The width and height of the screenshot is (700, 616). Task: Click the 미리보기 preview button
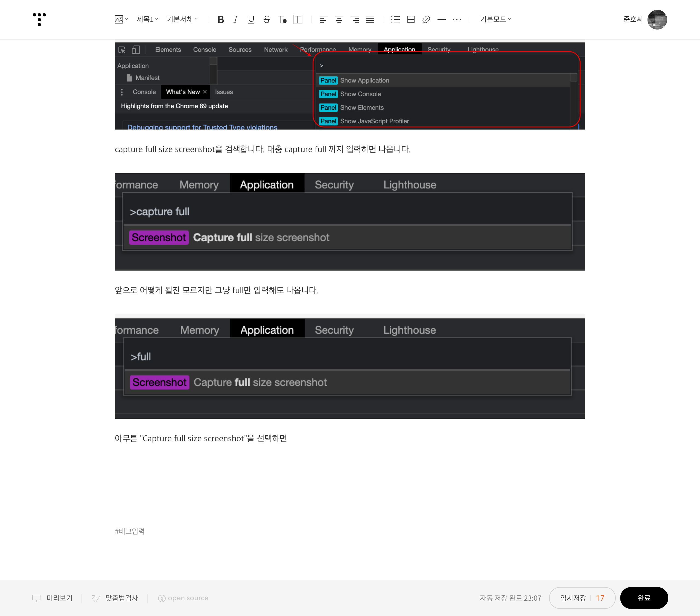point(52,598)
